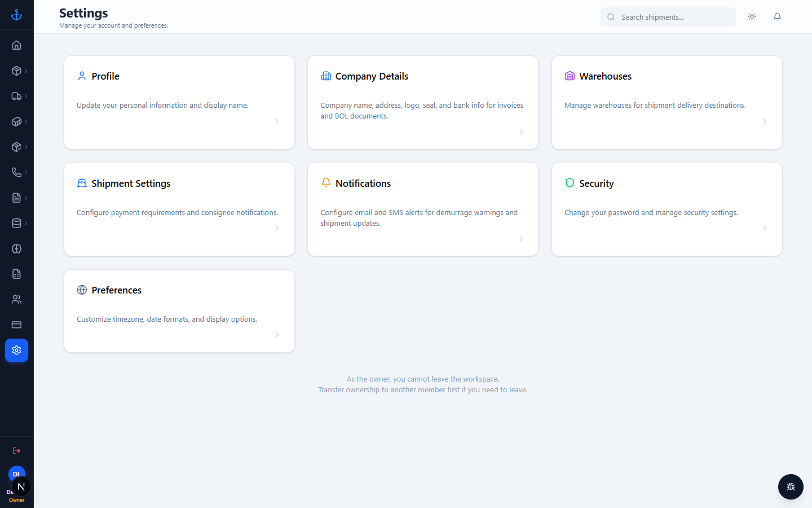Open the box (shipments) sidebar icon
This screenshot has height=508, width=812.
click(x=16, y=71)
